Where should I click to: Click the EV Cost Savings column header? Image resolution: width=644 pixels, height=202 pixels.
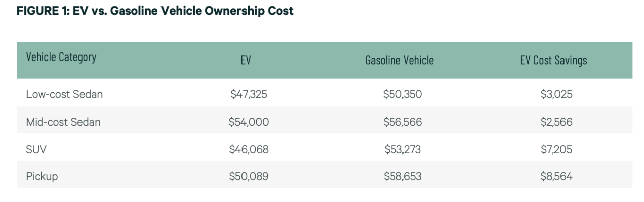coord(553,61)
